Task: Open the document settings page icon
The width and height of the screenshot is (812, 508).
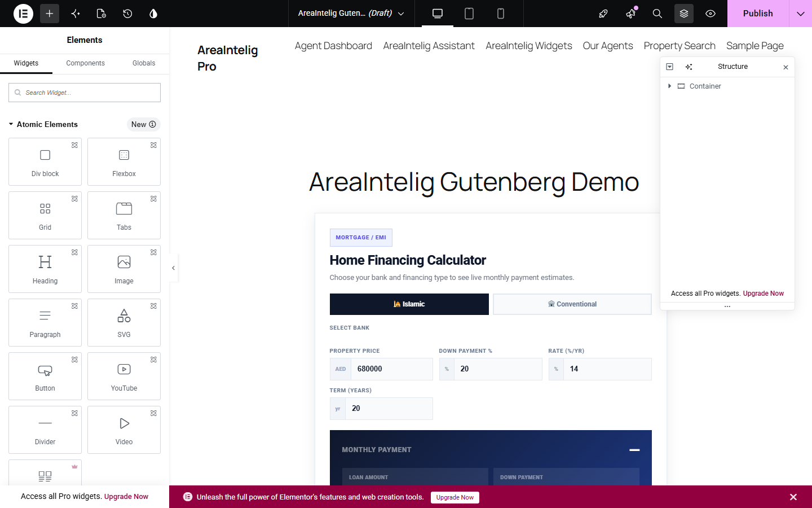Action: (x=101, y=14)
